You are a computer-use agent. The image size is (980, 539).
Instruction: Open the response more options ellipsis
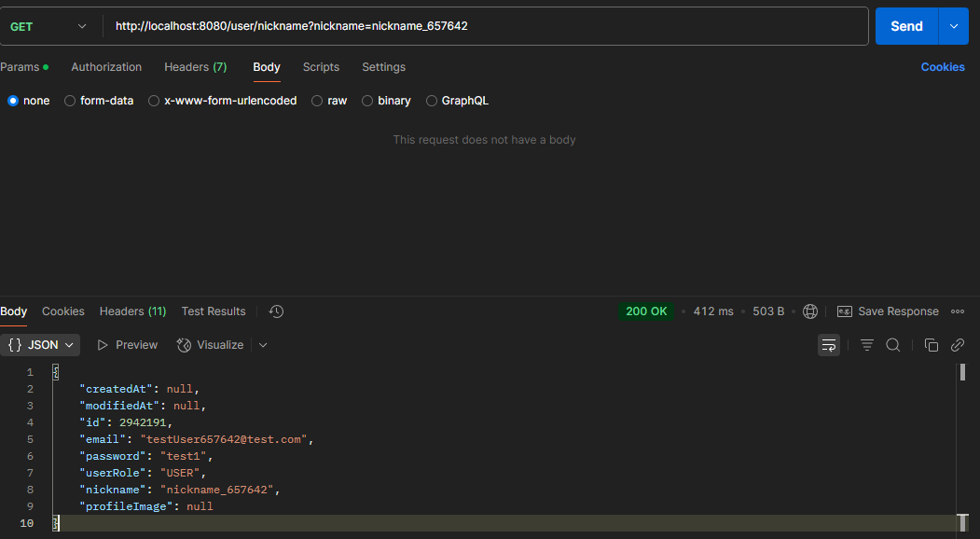[958, 311]
